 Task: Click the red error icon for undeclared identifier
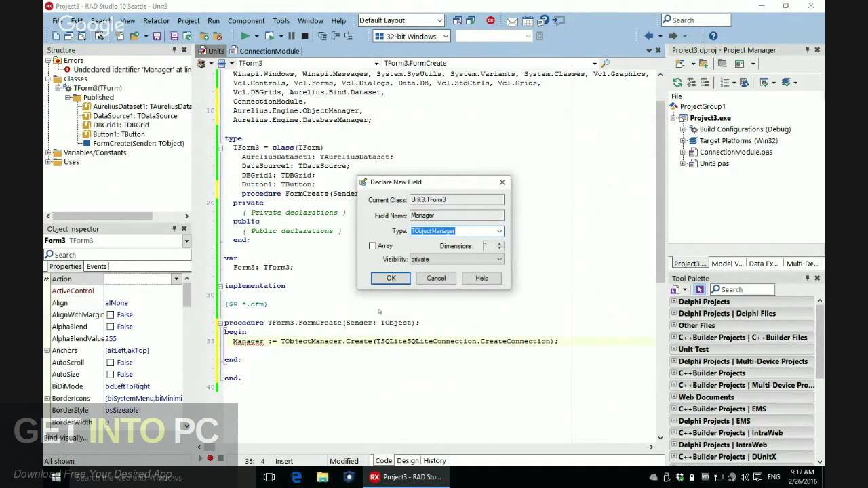[67, 69]
